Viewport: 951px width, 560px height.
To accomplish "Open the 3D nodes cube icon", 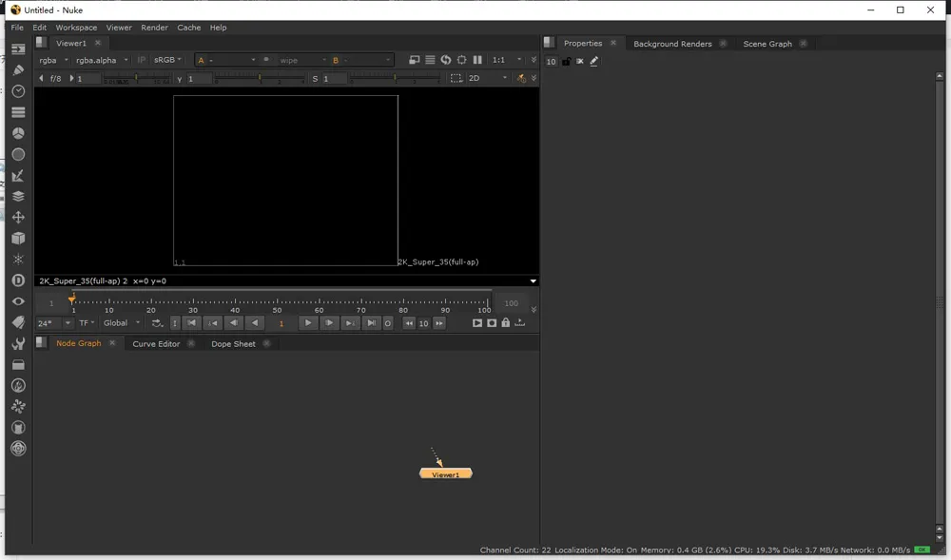I will [18, 239].
